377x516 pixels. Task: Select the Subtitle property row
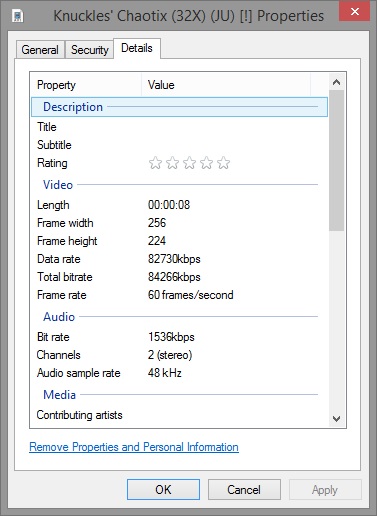point(179,145)
